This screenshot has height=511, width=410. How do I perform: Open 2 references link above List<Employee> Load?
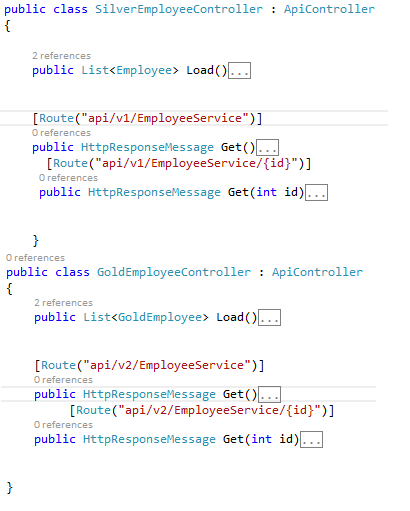tap(61, 56)
